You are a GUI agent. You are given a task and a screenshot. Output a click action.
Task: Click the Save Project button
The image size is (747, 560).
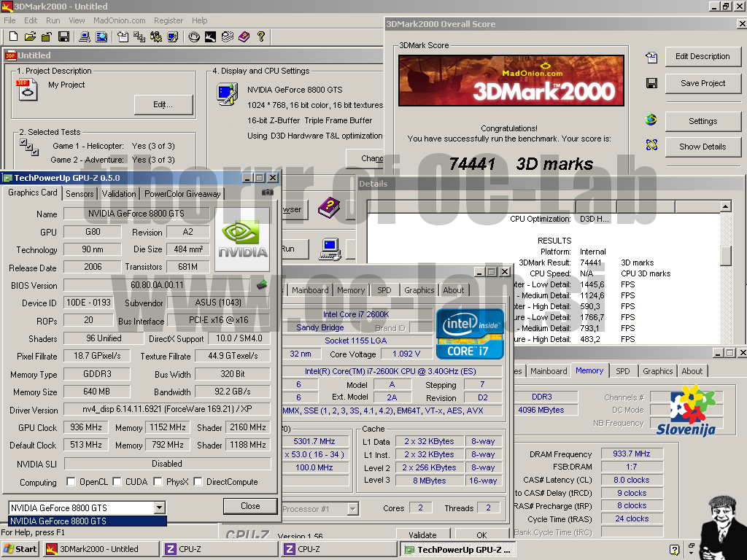point(703,83)
